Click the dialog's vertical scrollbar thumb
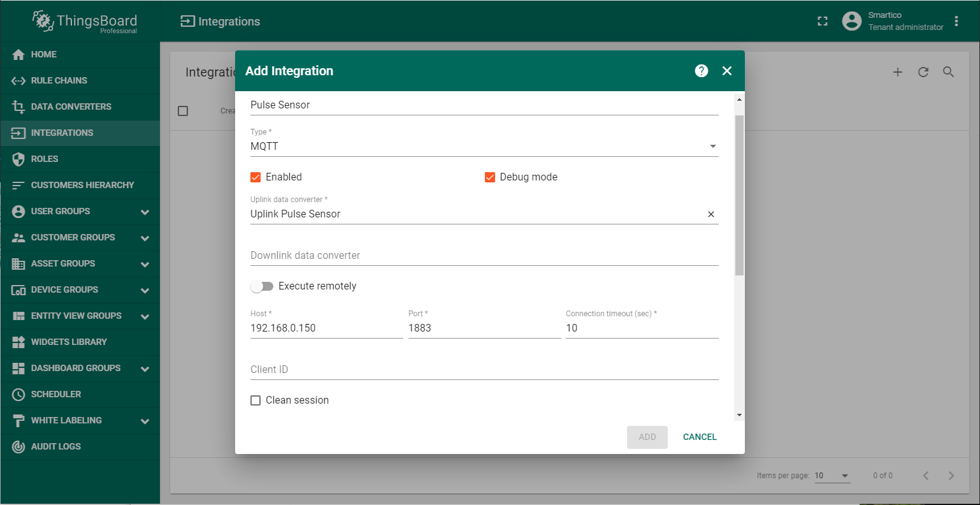Screen dimensions: 980x505 [739, 194]
